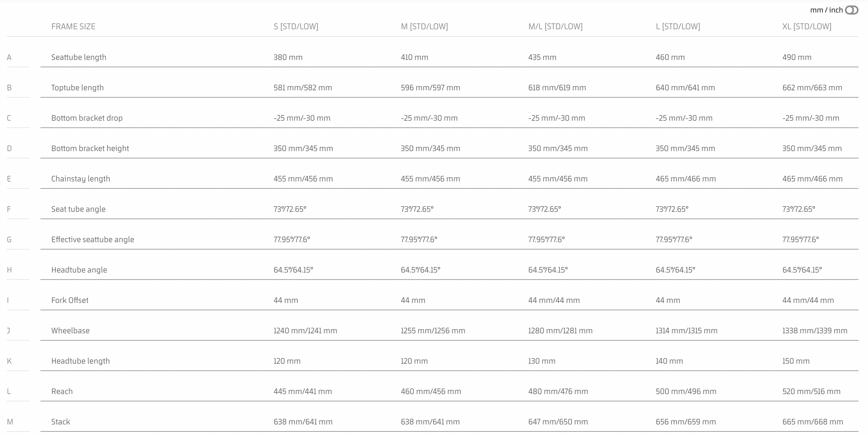
Task: Click the Bottom bracket drop row label
Action: pos(87,118)
